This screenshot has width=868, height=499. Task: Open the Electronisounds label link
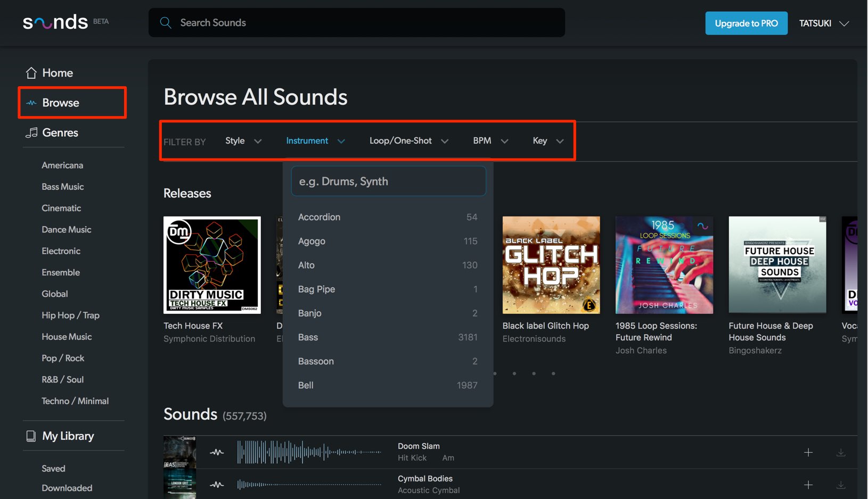coord(534,339)
